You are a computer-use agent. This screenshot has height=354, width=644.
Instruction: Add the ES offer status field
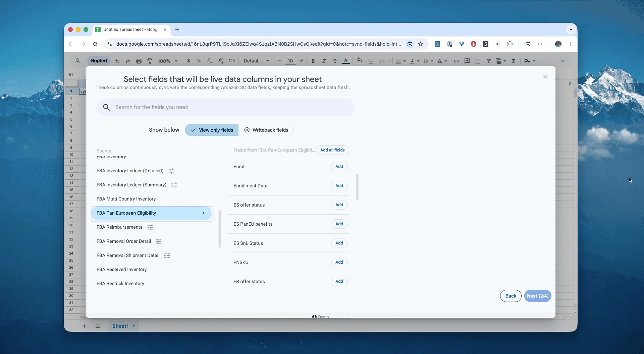pyautogui.click(x=339, y=205)
